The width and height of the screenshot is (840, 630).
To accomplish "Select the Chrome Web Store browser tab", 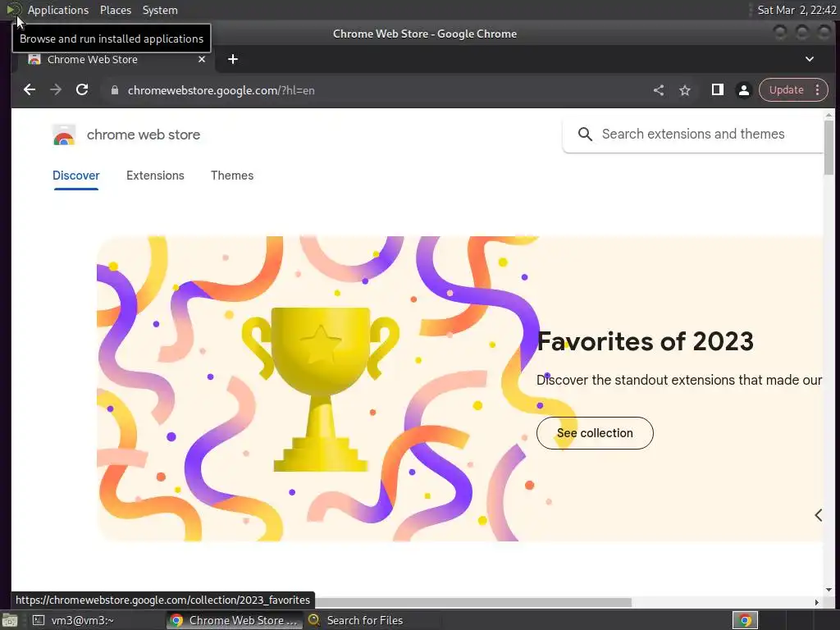I will coord(115,59).
